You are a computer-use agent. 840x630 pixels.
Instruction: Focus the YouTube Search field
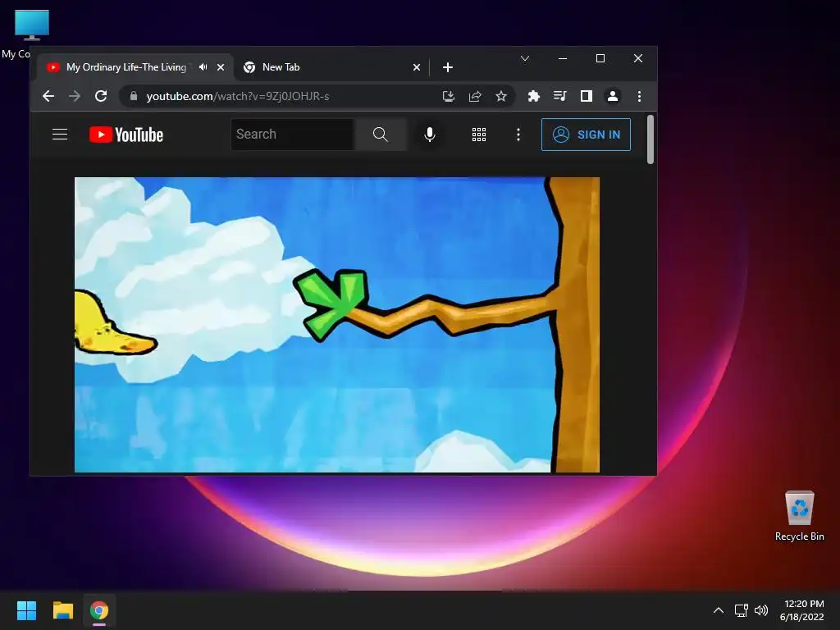293,134
